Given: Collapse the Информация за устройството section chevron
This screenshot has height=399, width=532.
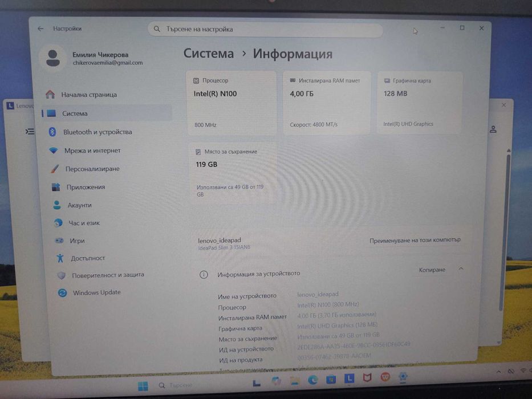Looking at the screenshot, I should (x=461, y=268).
